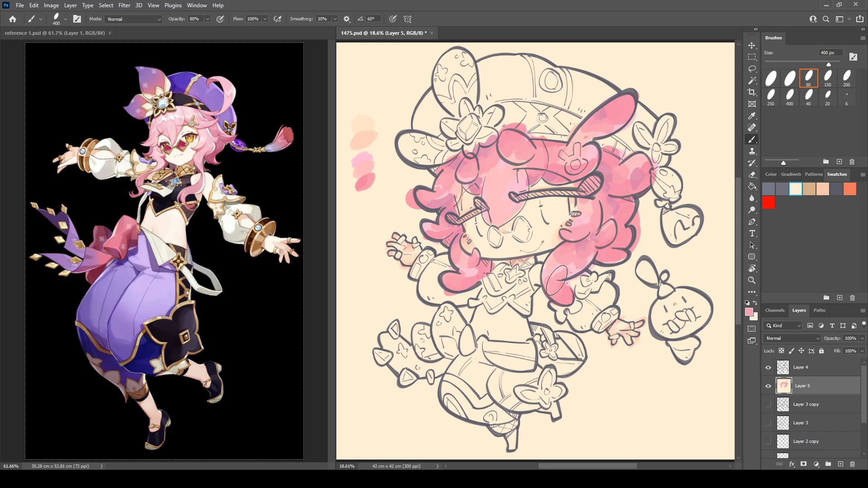Viewport: 868px width, 488px height.
Task: Select the Crop tool
Action: pyautogui.click(x=752, y=92)
